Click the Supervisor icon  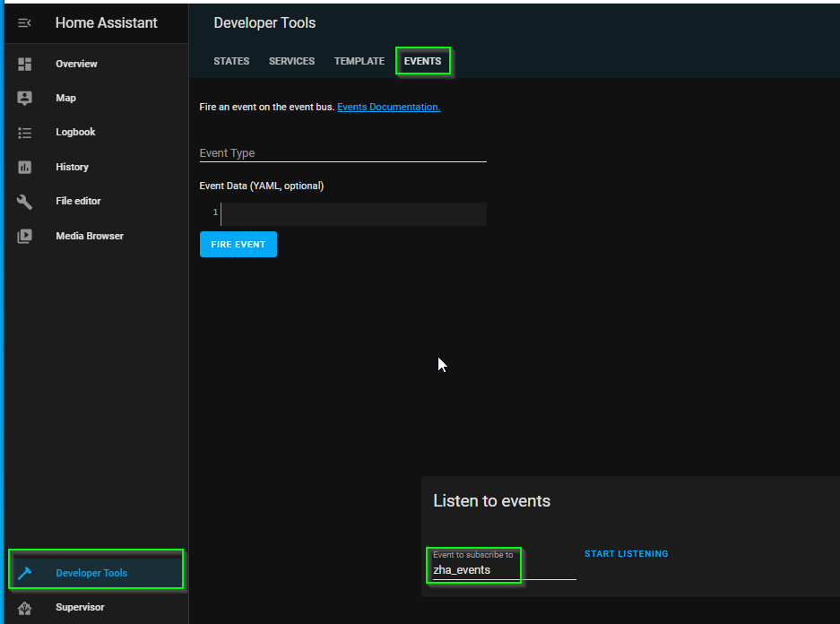tap(24, 608)
